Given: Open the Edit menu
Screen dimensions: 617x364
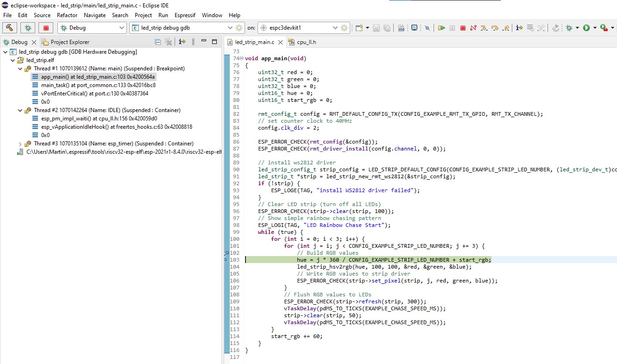Looking at the screenshot, I should tap(23, 15).
